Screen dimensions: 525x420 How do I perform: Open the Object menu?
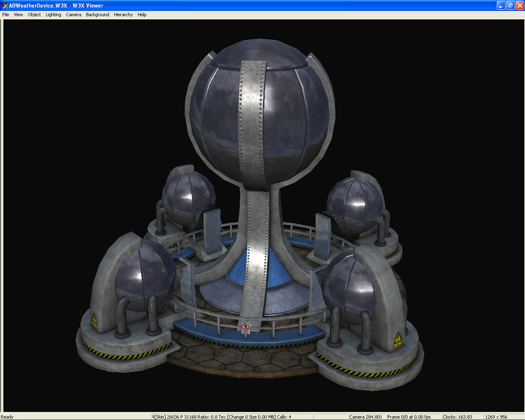click(x=34, y=15)
